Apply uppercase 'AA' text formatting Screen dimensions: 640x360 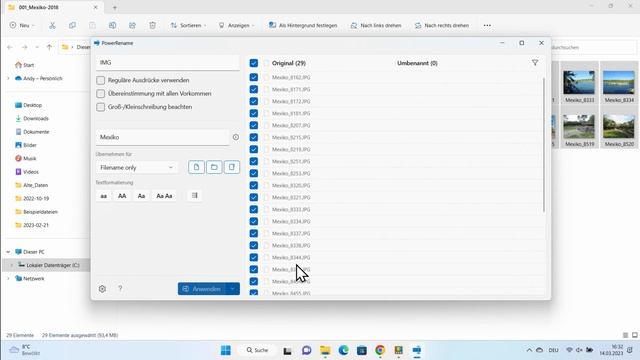pyautogui.click(x=122, y=196)
